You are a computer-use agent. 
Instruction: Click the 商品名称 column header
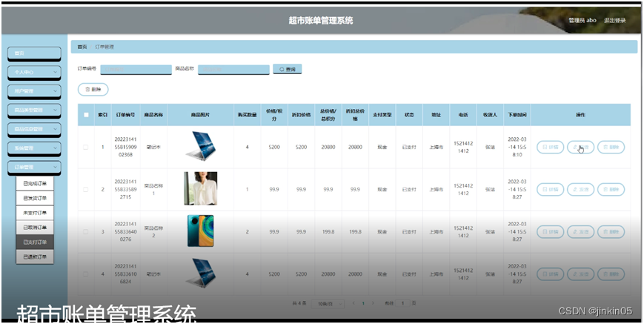pyautogui.click(x=153, y=115)
